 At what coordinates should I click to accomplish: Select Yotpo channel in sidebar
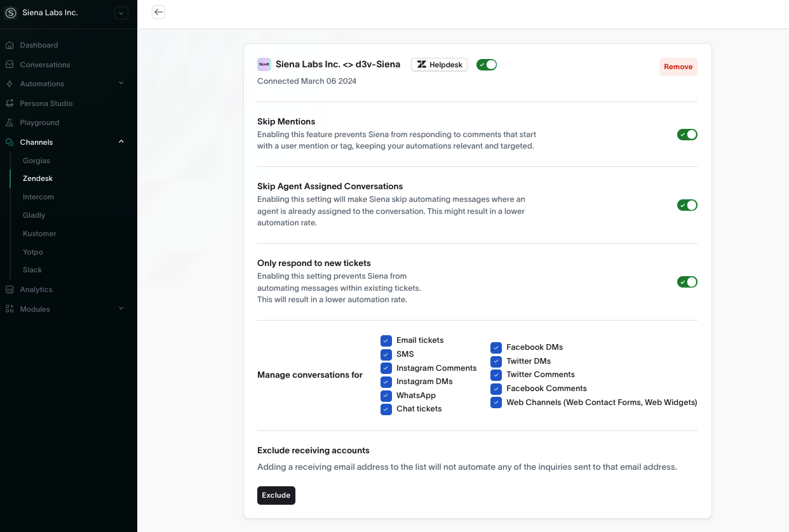pyautogui.click(x=33, y=252)
